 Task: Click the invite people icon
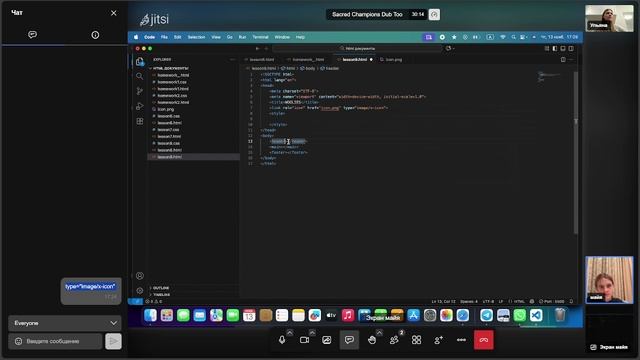click(x=439, y=340)
